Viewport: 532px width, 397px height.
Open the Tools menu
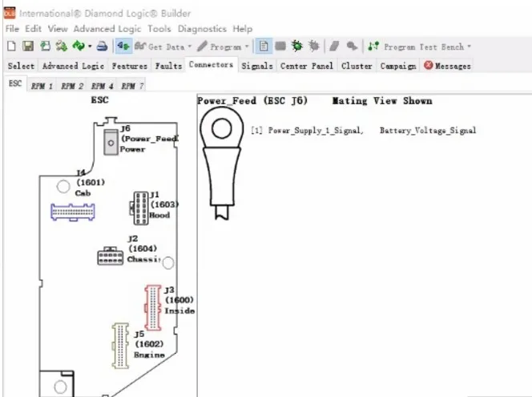[x=159, y=29]
